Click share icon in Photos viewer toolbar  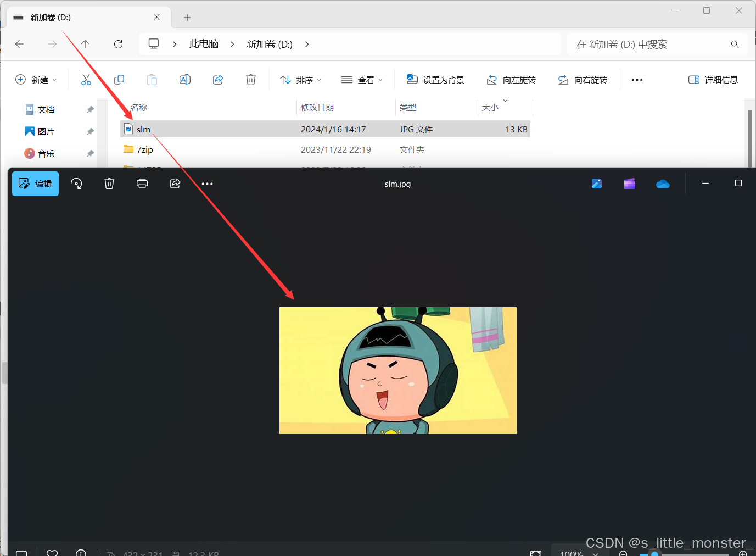click(x=175, y=184)
